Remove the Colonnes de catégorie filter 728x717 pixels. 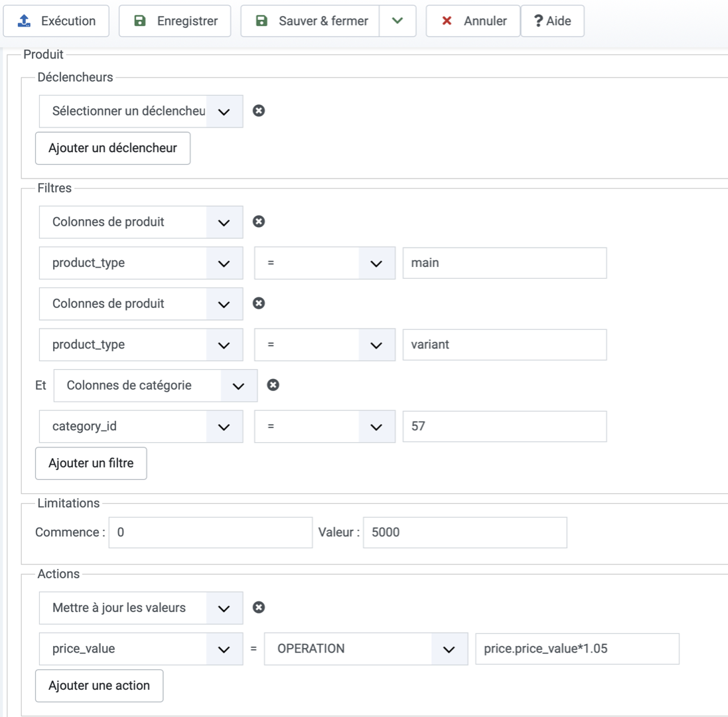click(273, 385)
